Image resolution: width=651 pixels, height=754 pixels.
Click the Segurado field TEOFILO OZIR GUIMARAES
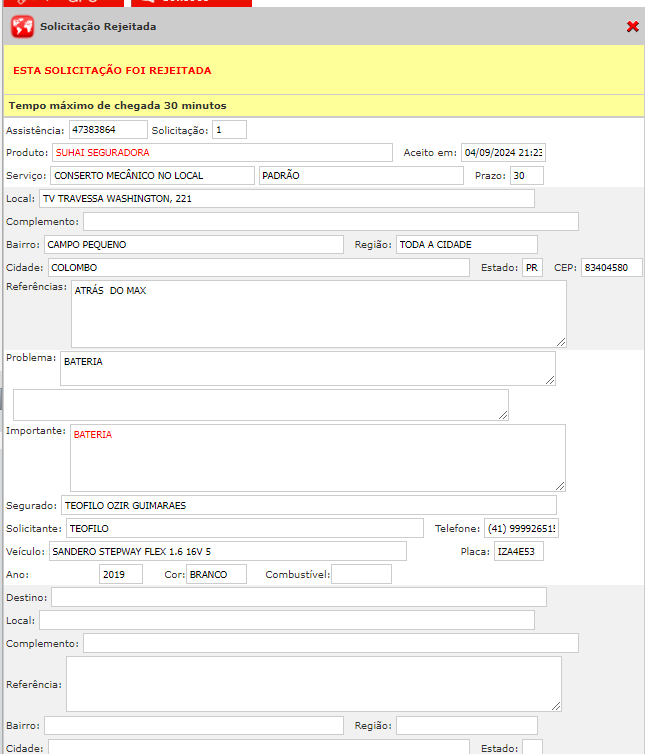click(309, 505)
